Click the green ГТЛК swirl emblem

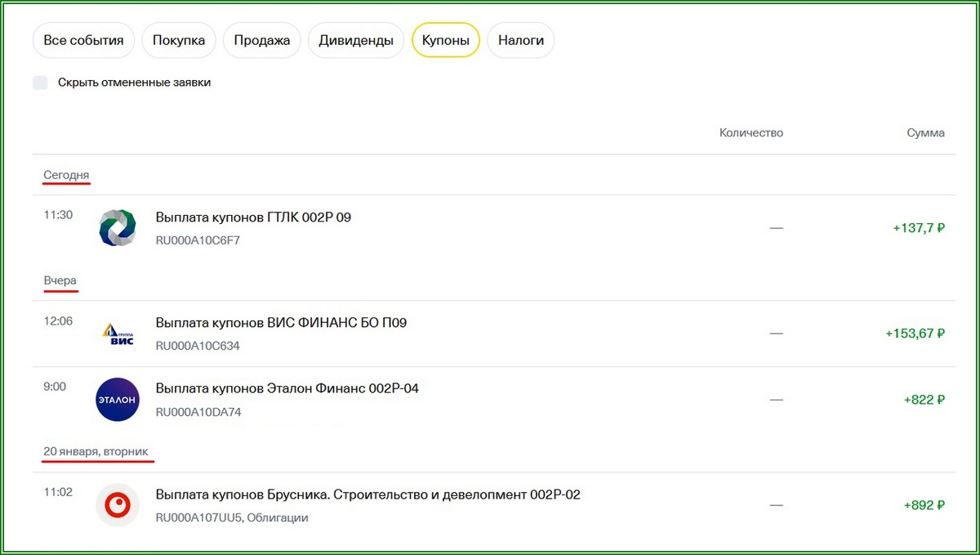point(117,228)
